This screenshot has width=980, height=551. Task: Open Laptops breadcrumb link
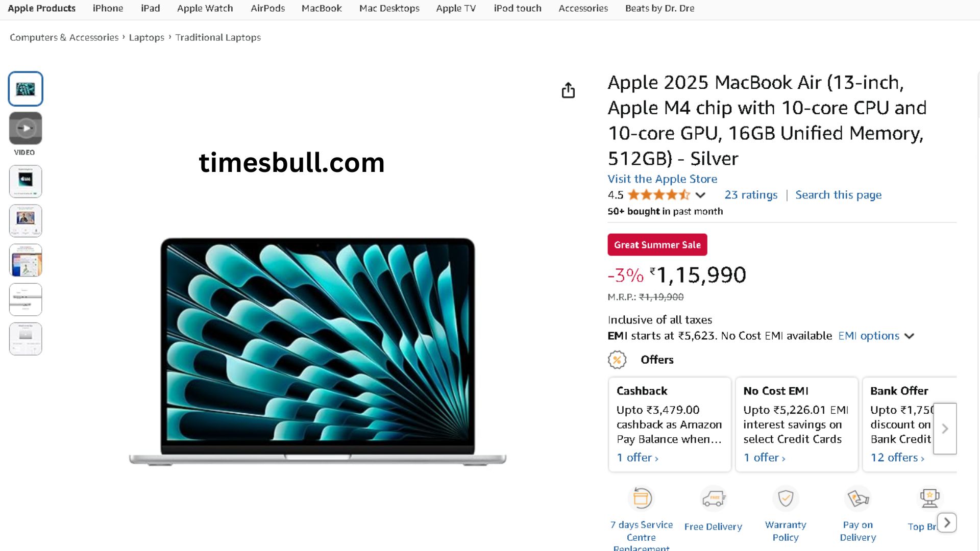pos(146,37)
